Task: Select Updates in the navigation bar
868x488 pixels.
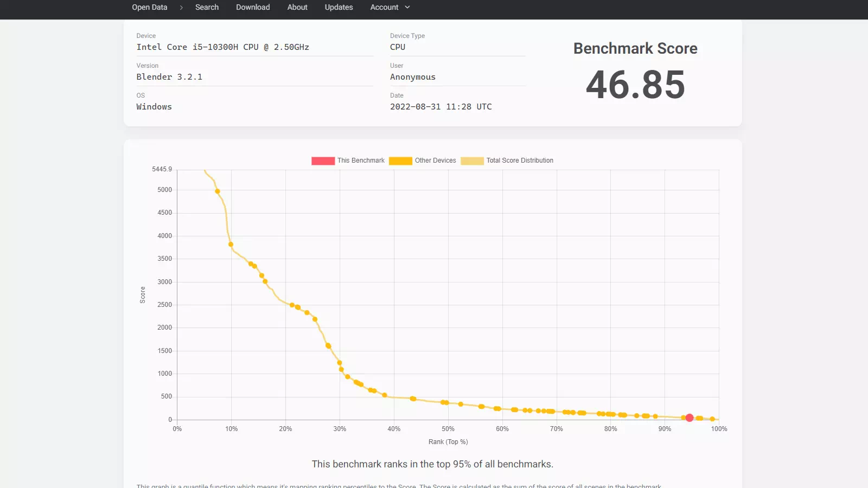Action: coord(339,7)
